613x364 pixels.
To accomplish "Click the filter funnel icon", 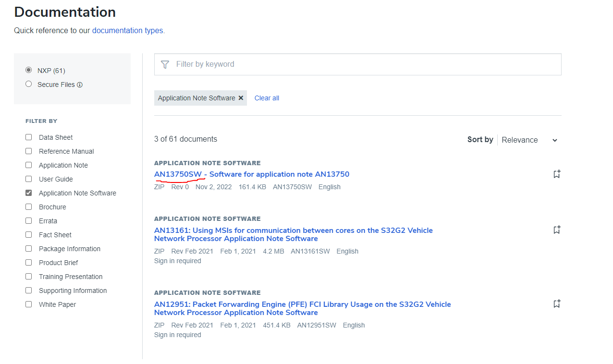I will [165, 64].
